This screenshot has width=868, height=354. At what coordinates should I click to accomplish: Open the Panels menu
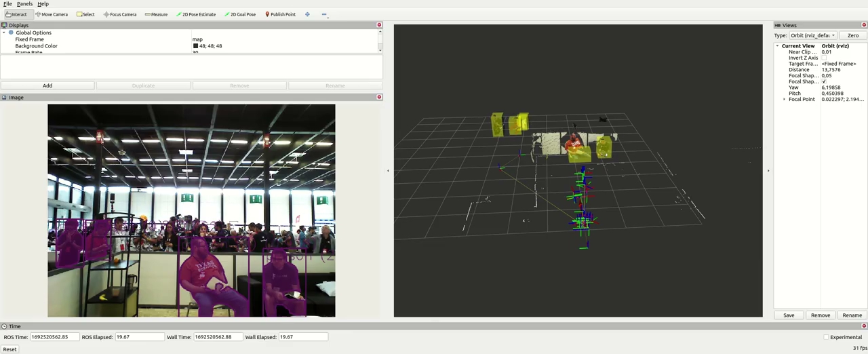pyautogui.click(x=24, y=4)
